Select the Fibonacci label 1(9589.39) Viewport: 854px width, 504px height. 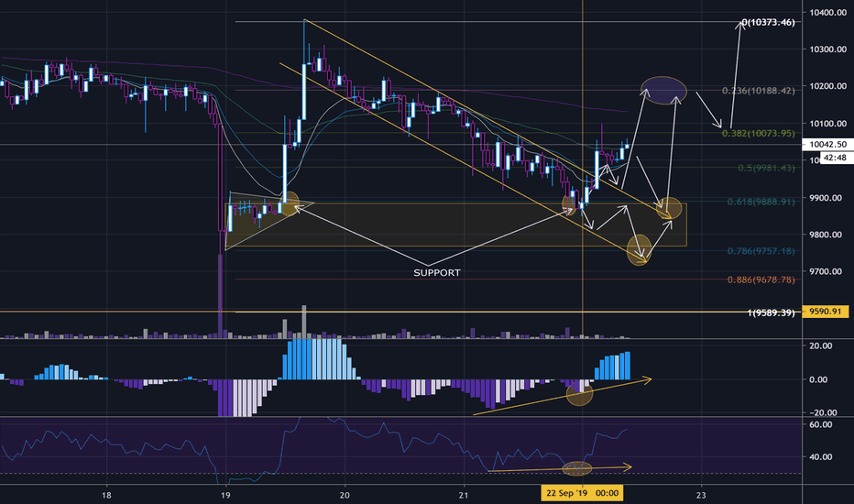pos(771,312)
